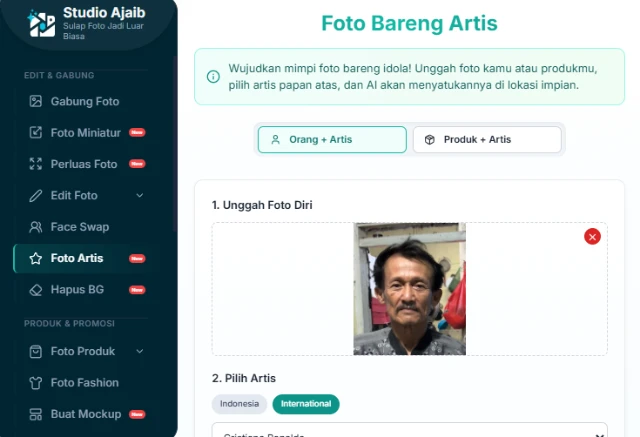640x437 pixels.
Task: Open Gabung Foto menu item
Action: [82, 101]
